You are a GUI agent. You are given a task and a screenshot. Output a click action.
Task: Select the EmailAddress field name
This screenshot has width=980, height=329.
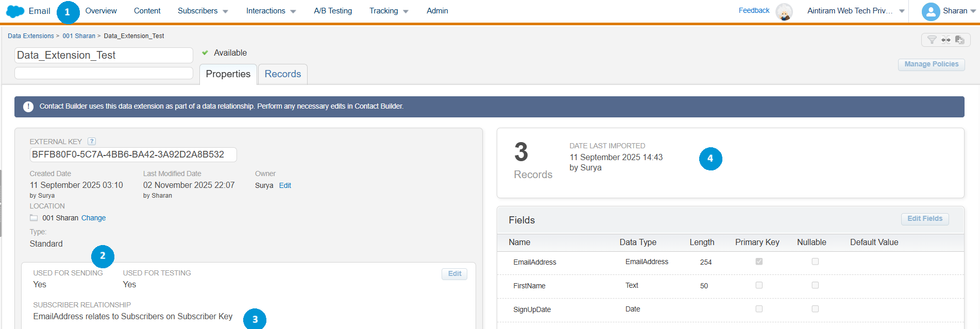click(x=535, y=262)
